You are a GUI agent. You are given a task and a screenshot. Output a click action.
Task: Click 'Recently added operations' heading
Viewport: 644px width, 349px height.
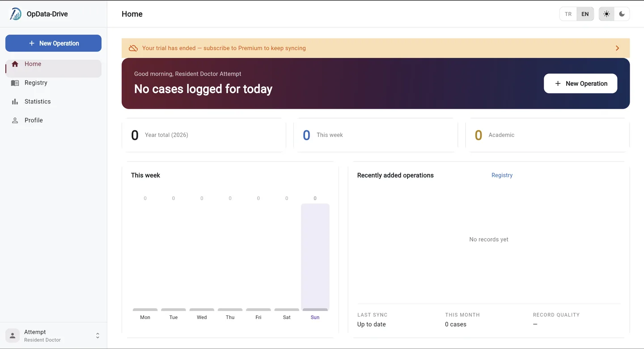coord(395,175)
